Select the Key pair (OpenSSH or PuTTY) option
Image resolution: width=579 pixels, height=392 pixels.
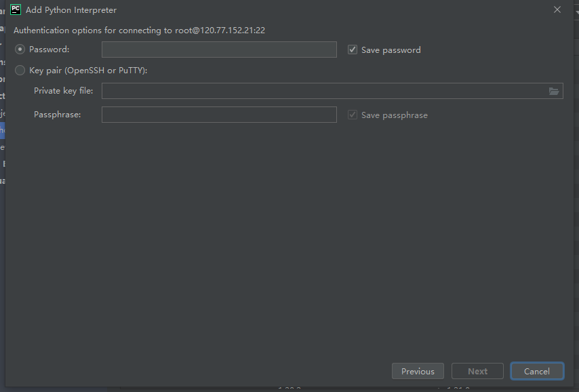20,71
